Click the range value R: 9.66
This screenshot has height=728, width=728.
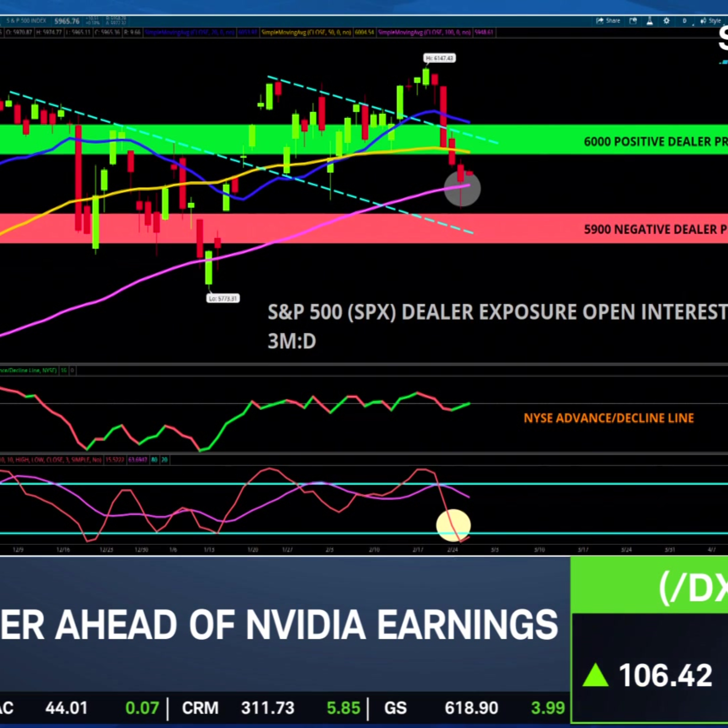132,33
